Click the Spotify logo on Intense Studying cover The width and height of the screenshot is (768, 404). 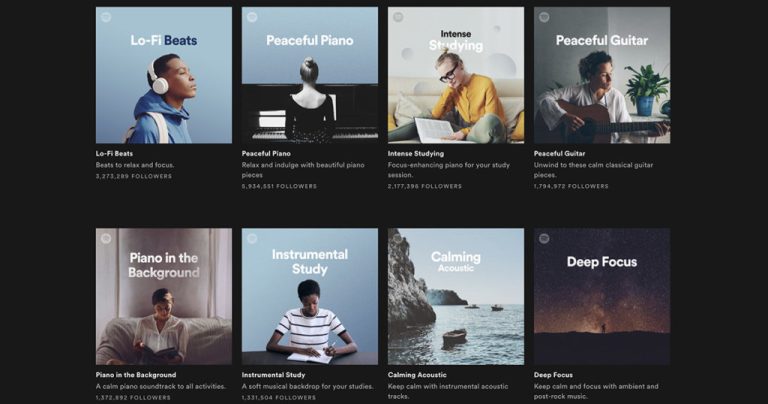coord(398,17)
